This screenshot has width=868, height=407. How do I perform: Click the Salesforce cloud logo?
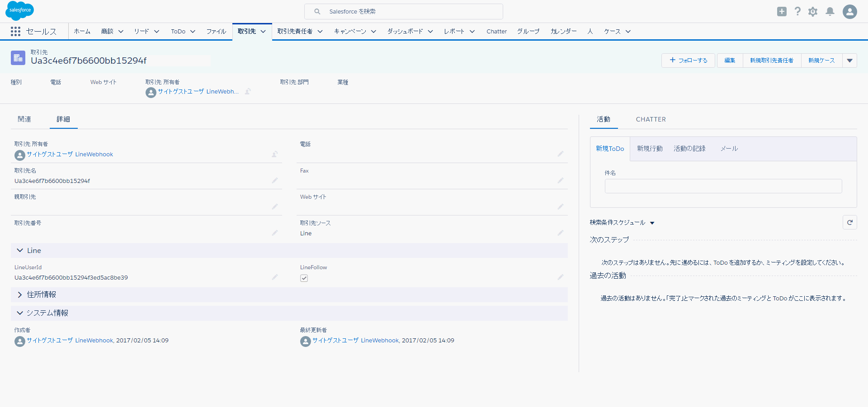[x=19, y=10]
